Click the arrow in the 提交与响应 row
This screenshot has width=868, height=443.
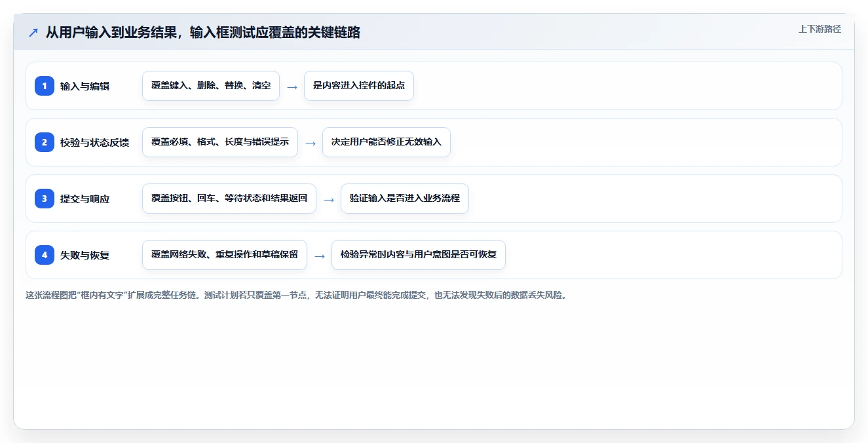pyautogui.click(x=329, y=199)
